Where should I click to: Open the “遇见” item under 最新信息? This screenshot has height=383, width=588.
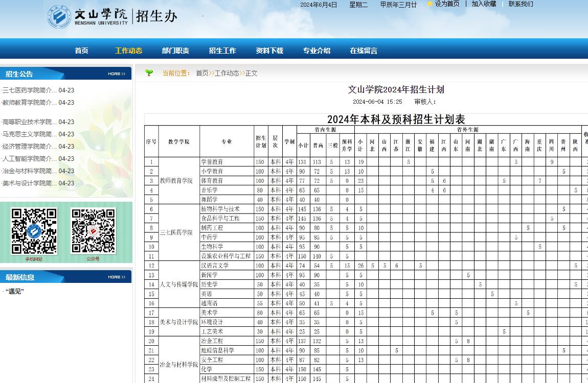(15, 291)
